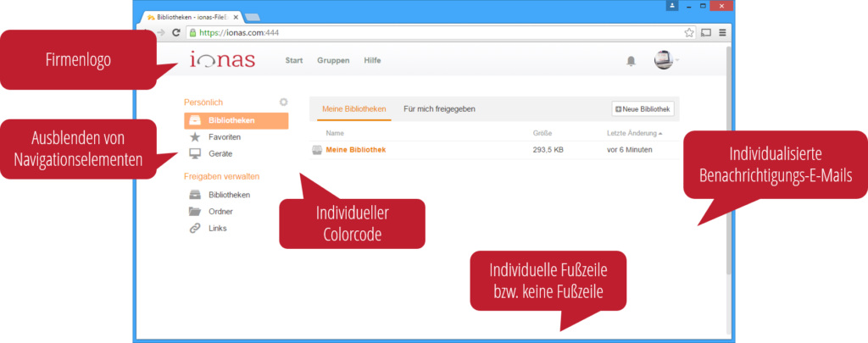Click the folder icon for Ordner
Image resolution: width=868 pixels, height=343 pixels.
(x=195, y=212)
